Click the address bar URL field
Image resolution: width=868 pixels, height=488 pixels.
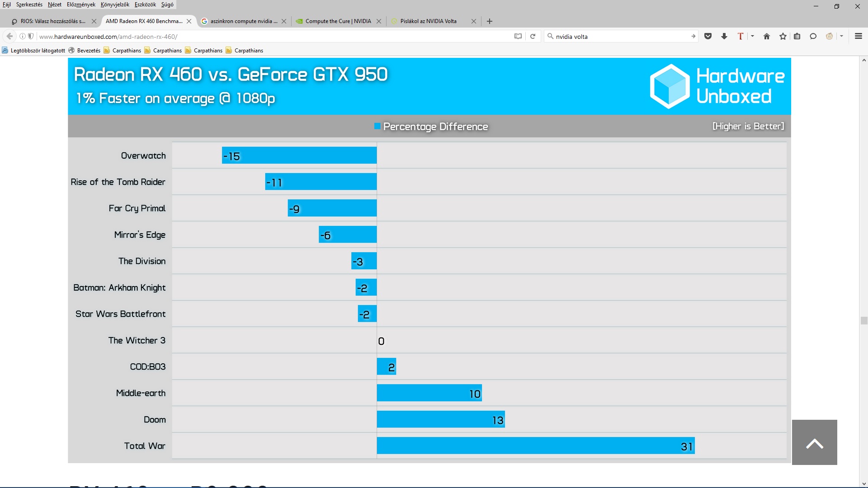click(x=271, y=36)
